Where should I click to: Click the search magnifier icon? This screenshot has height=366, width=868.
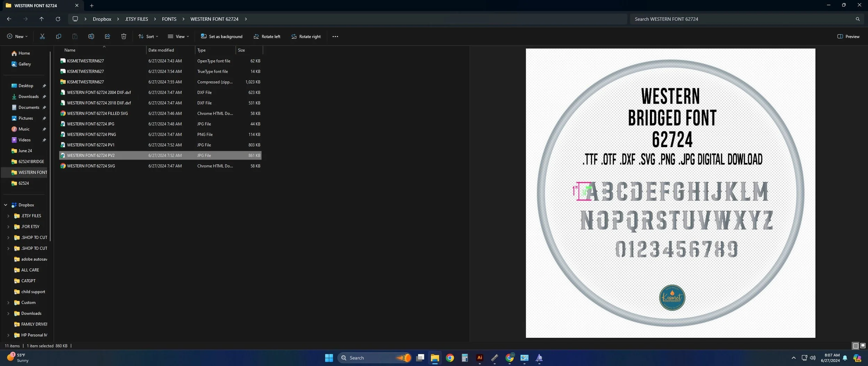pos(858,19)
